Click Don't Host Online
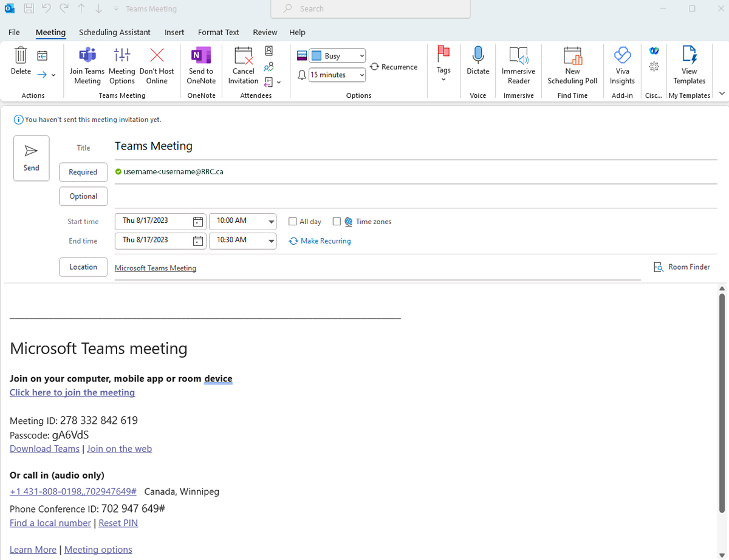 157,66
